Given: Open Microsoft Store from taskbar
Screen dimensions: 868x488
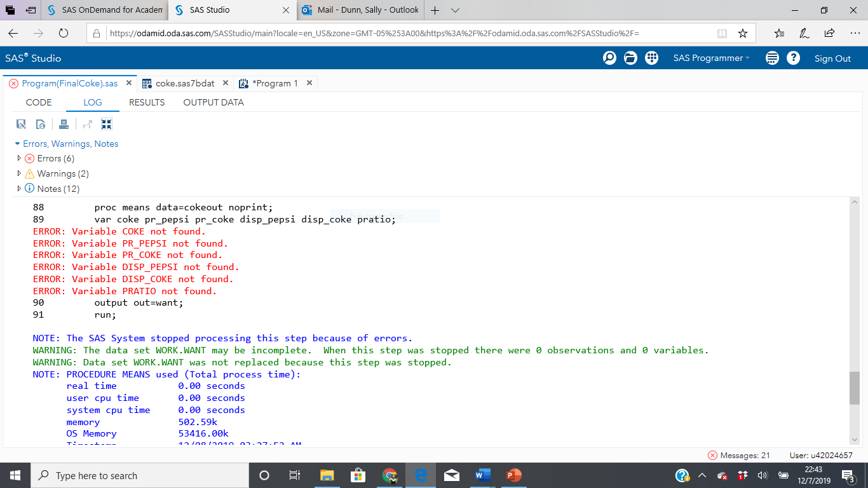Looking at the screenshot, I should pos(358,475).
